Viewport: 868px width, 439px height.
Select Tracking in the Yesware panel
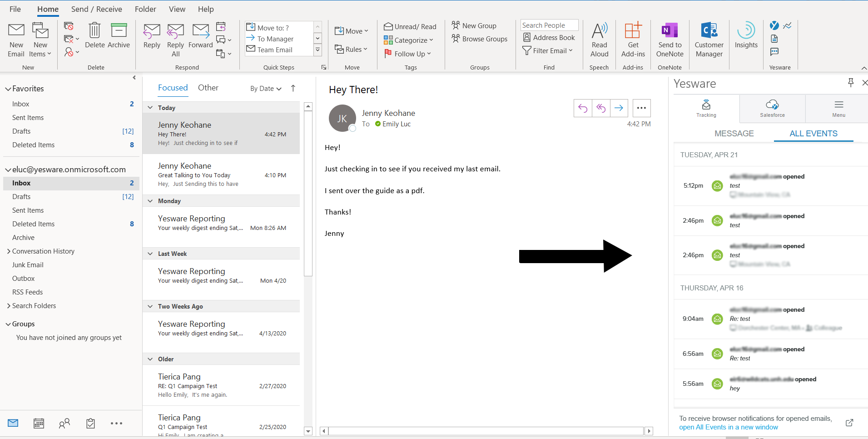[x=705, y=108]
